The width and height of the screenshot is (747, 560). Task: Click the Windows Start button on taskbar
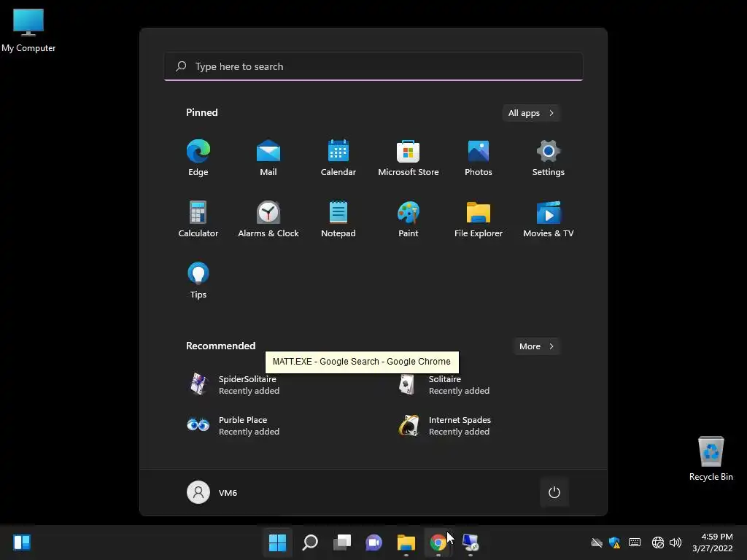pyautogui.click(x=277, y=542)
